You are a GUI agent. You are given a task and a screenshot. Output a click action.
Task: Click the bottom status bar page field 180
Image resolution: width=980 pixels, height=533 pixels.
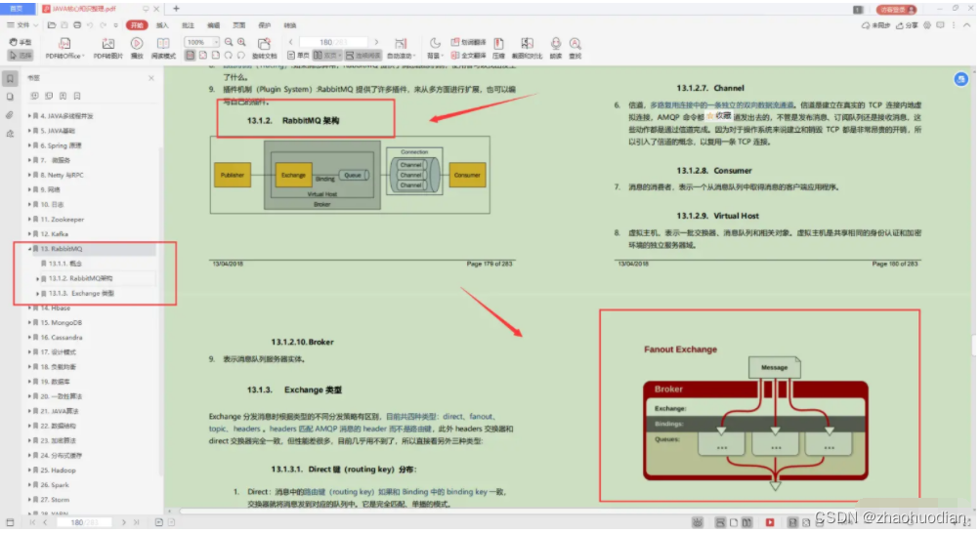point(84,523)
